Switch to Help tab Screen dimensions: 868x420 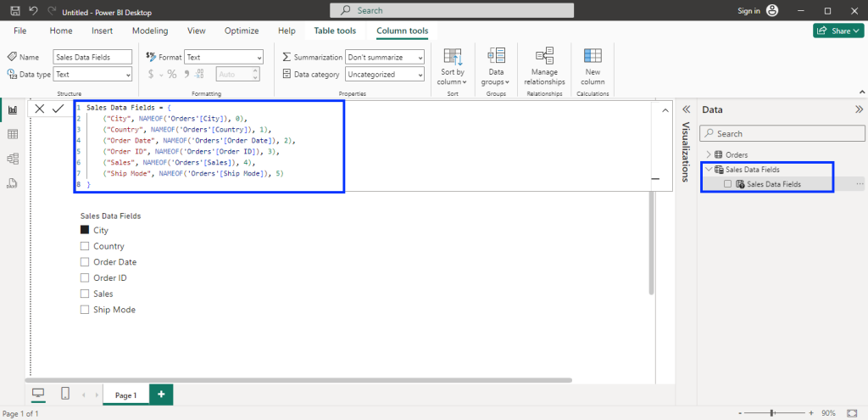point(287,31)
